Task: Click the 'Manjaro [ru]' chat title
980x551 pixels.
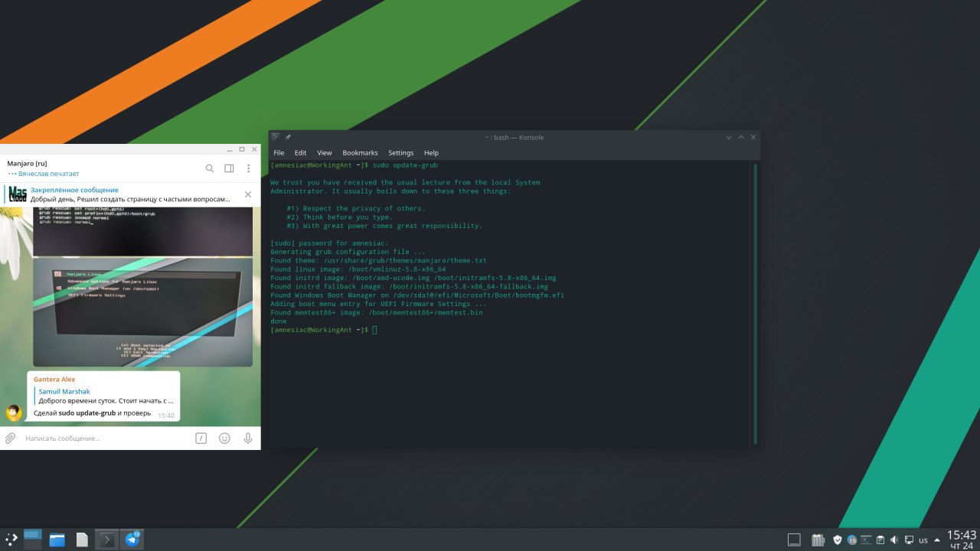Action: pyautogui.click(x=28, y=164)
